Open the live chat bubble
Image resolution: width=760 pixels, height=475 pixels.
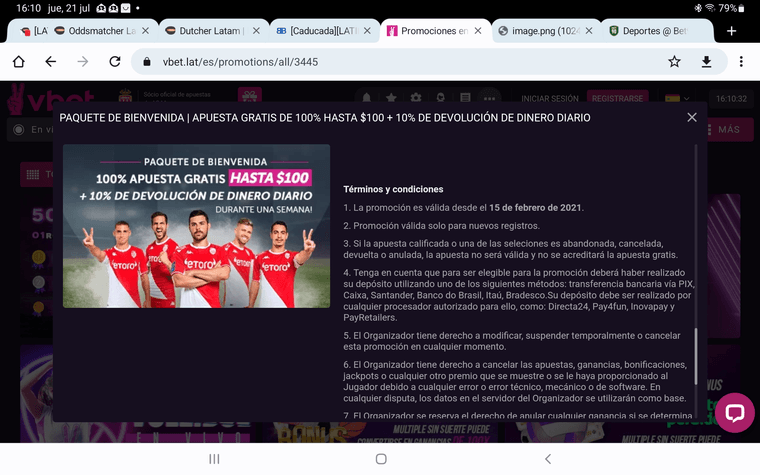[x=734, y=412]
